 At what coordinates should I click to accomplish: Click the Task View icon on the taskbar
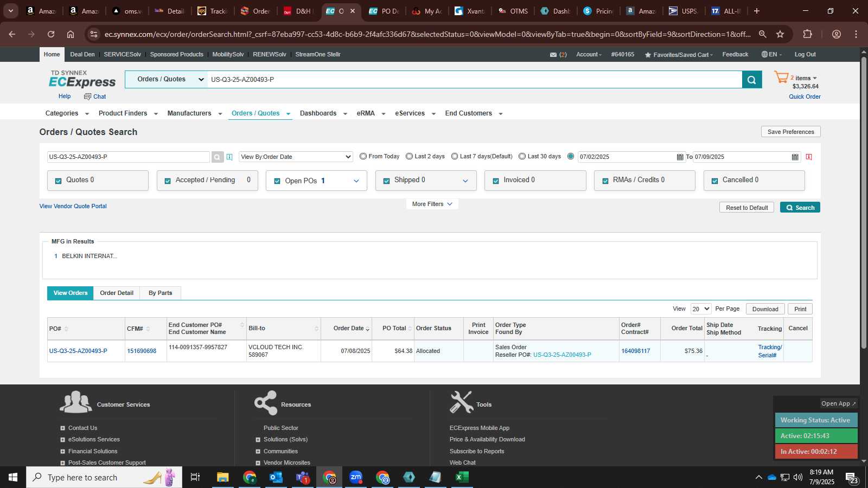(x=195, y=477)
